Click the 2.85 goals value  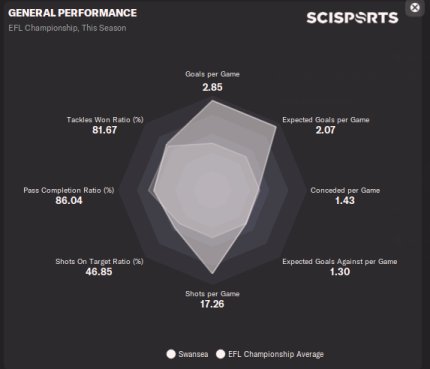point(212,87)
